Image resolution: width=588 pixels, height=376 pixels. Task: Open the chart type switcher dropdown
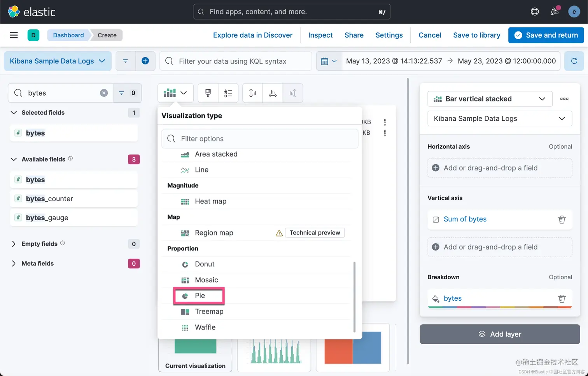[175, 93]
